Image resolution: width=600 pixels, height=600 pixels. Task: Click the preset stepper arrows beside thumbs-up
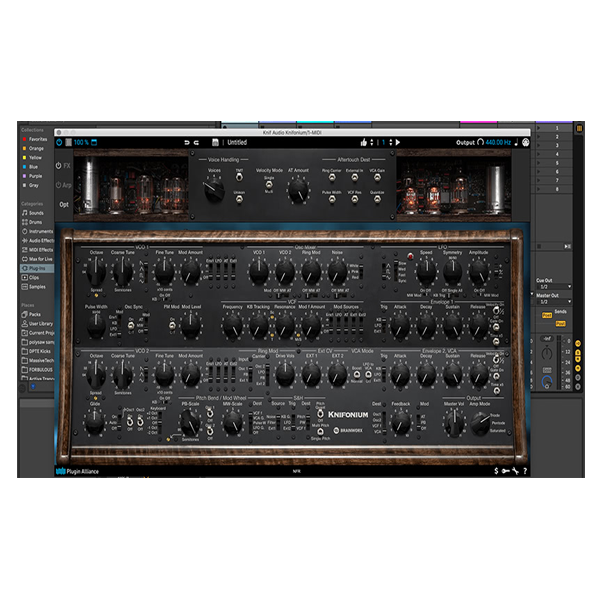pyautogui.click(x=372, y=142)
